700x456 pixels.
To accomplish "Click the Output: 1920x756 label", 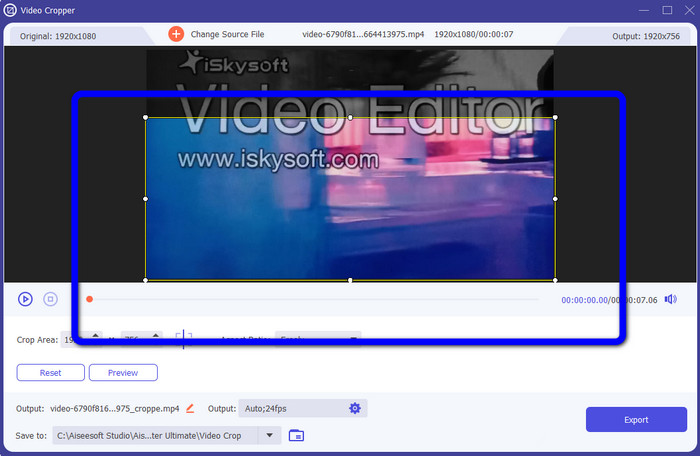I will [x=646, y=36].
